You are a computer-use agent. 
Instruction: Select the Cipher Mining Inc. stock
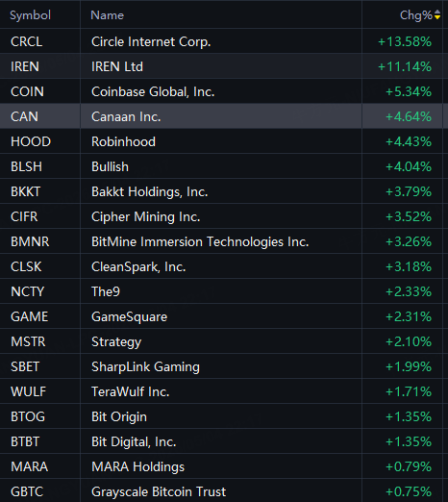pos(221,216)
